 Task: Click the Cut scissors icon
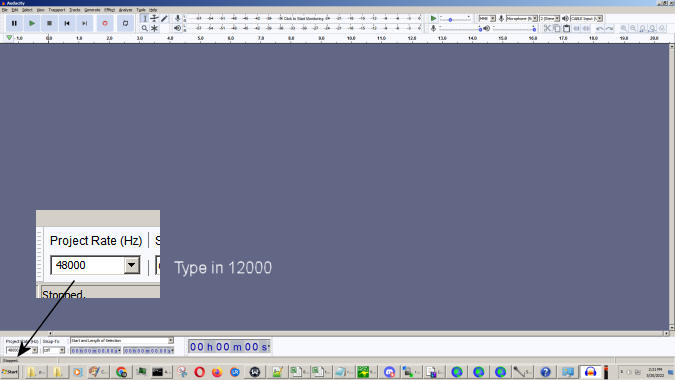coord(547,28)
